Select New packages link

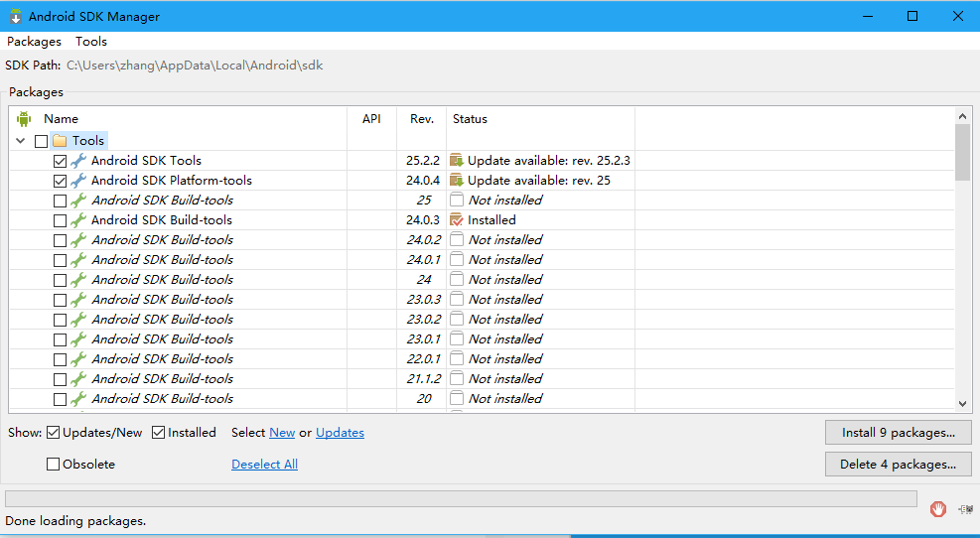282,433
